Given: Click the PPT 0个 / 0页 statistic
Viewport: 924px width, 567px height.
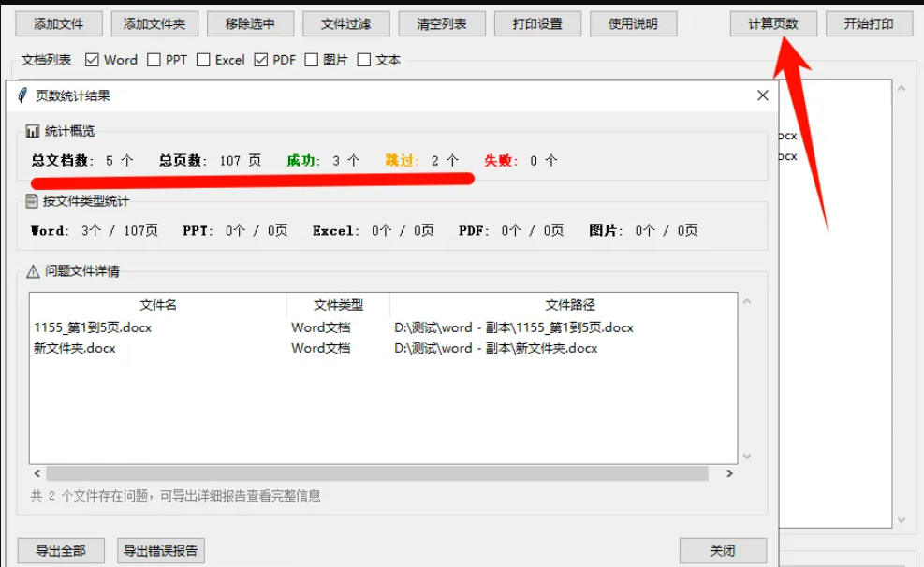Looking at the screenshot, I should click(x=235, y=231).
